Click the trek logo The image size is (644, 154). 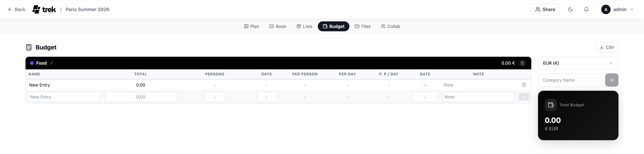(x=44, y=10)
